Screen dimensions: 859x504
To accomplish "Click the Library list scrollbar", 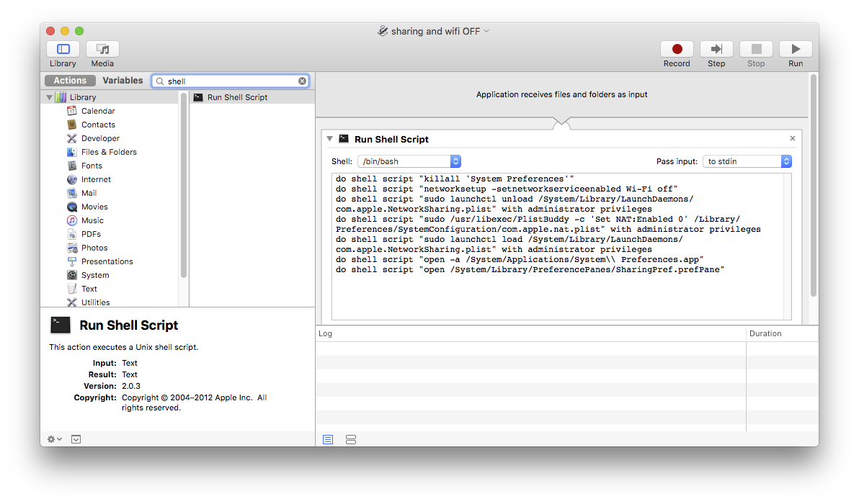I will pos(184,186).
